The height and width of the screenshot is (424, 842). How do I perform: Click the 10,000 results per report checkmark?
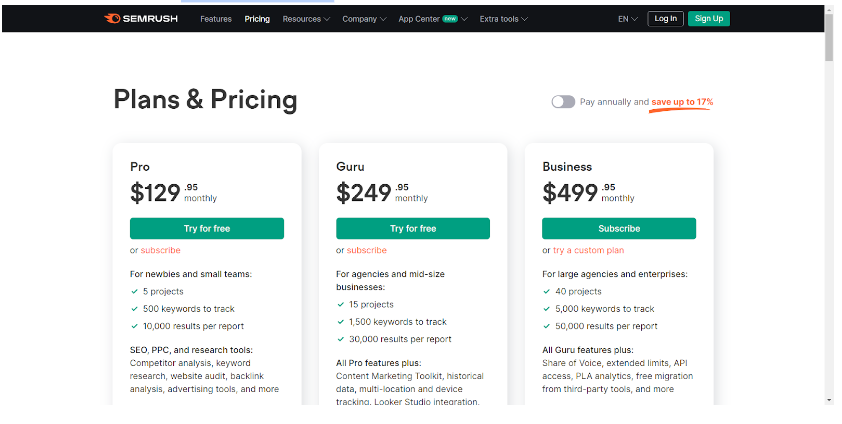coord(135,326)
